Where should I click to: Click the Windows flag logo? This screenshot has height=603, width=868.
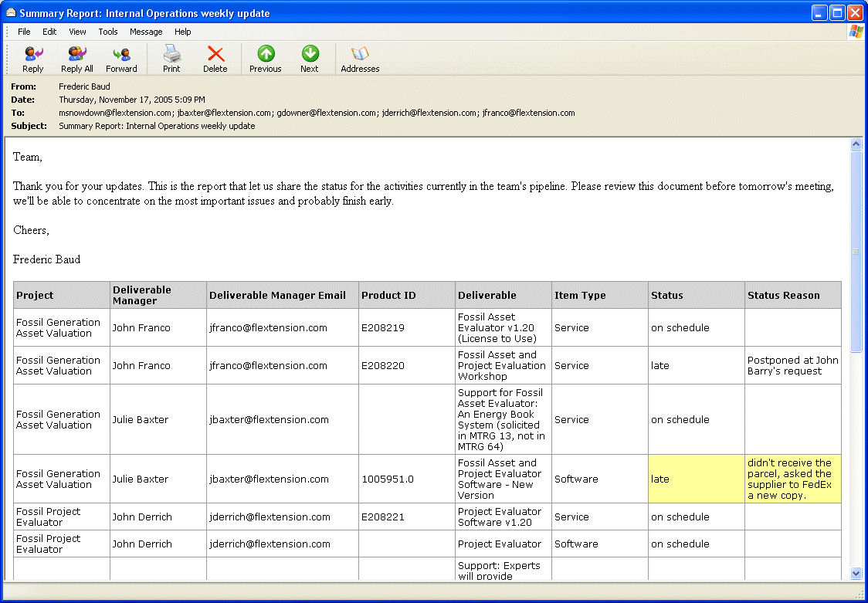856,32
